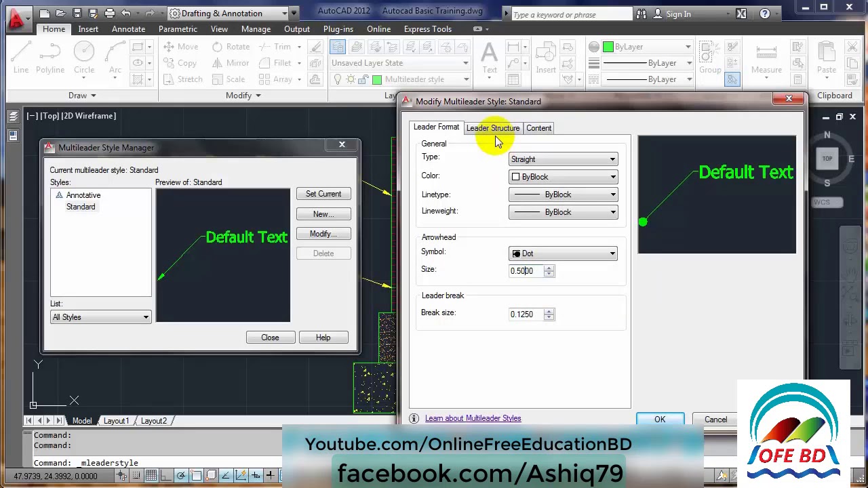Select the Annotative style in list
The width and height of the screenshot is (868, 488).
coord(83,195)
